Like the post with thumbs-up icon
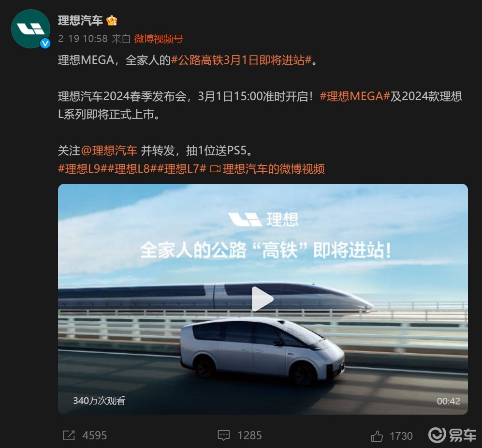 (x=377, y=436)
